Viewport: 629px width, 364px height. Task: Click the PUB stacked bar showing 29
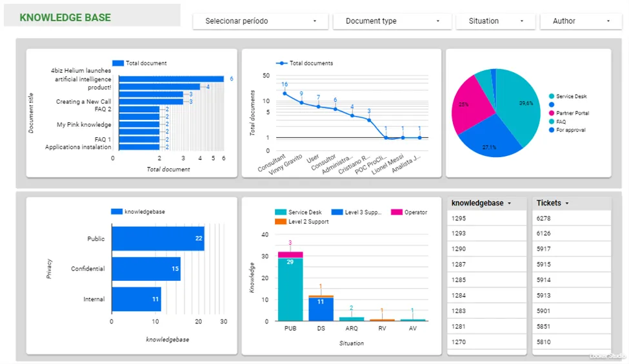(x=290, y=289)
